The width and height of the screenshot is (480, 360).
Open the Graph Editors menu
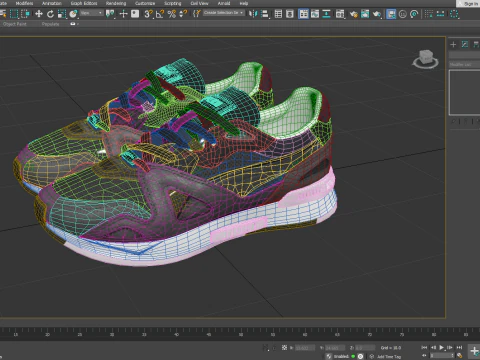tap(84, 3)
